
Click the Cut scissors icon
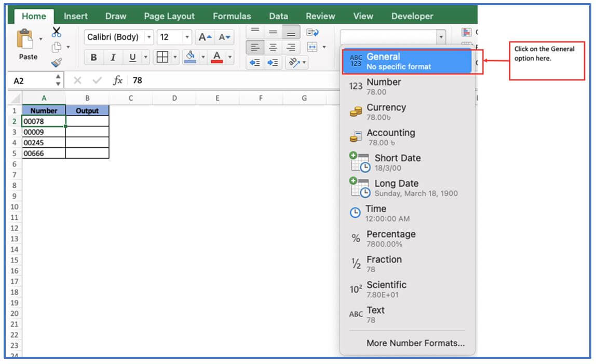tap(57, 32)
